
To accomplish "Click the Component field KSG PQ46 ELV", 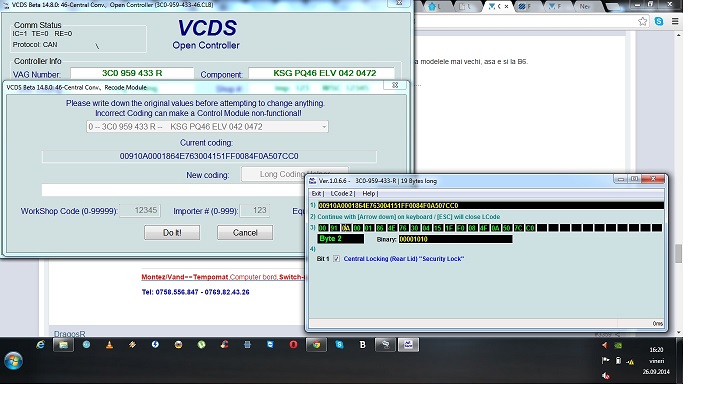I will click(x=321, y=73).
